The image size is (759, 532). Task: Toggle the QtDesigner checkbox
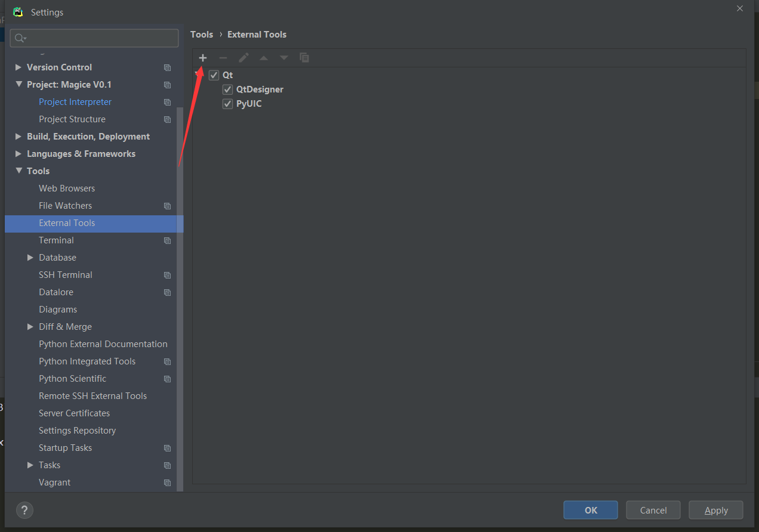pyautogui.click(x=227, y=89)
